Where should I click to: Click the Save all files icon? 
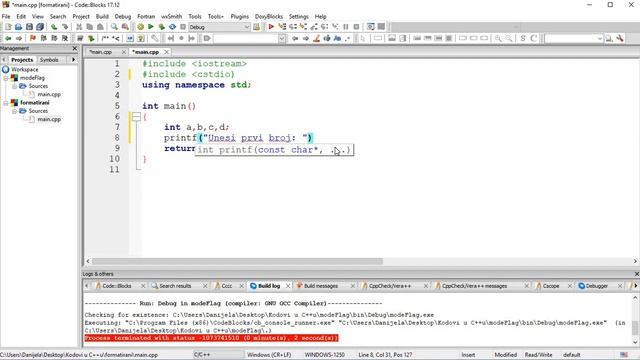[x=40, y=27]
